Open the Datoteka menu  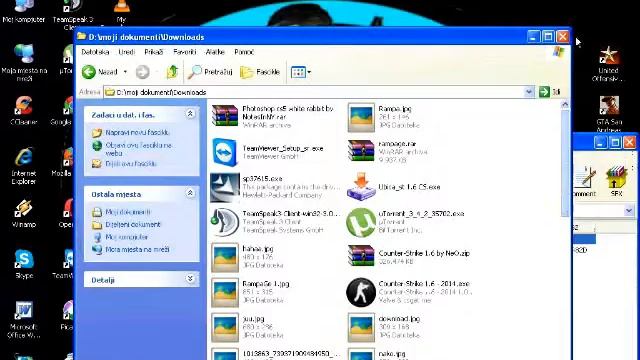[x=95, y=52]
